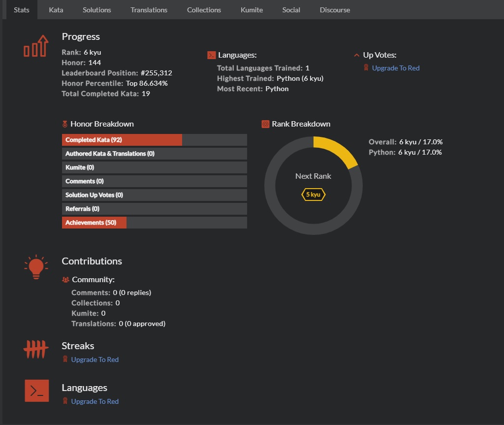
Task: Click the small terminal icon beside Languages:
Action: 211,56
